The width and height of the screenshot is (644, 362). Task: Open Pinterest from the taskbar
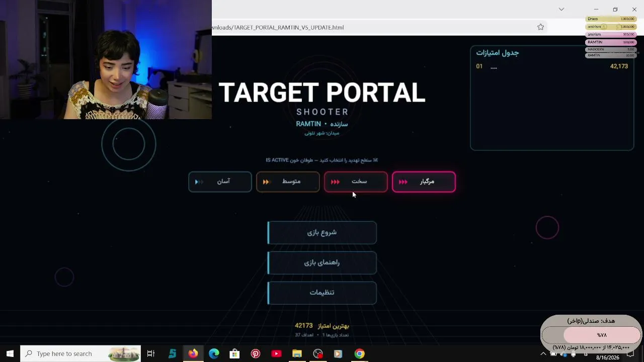256,353
